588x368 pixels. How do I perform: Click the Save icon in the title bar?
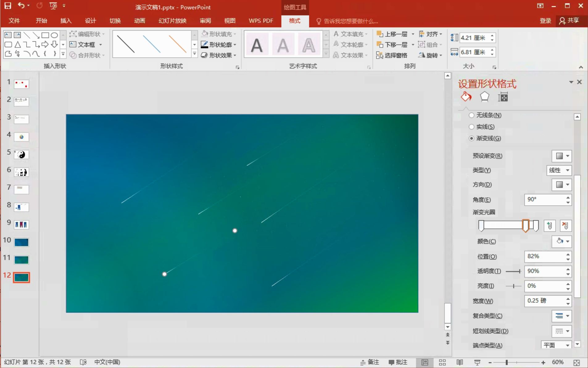point(7,6)
